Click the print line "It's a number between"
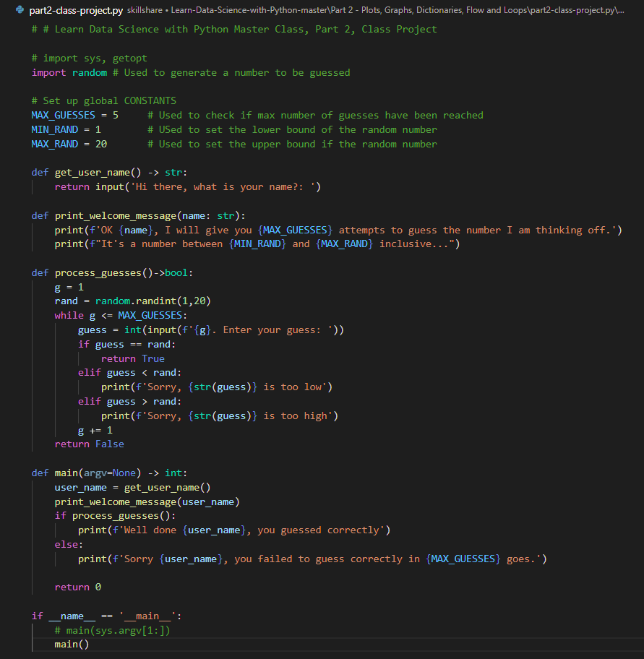The image size is (644, 659). (257, 244)
